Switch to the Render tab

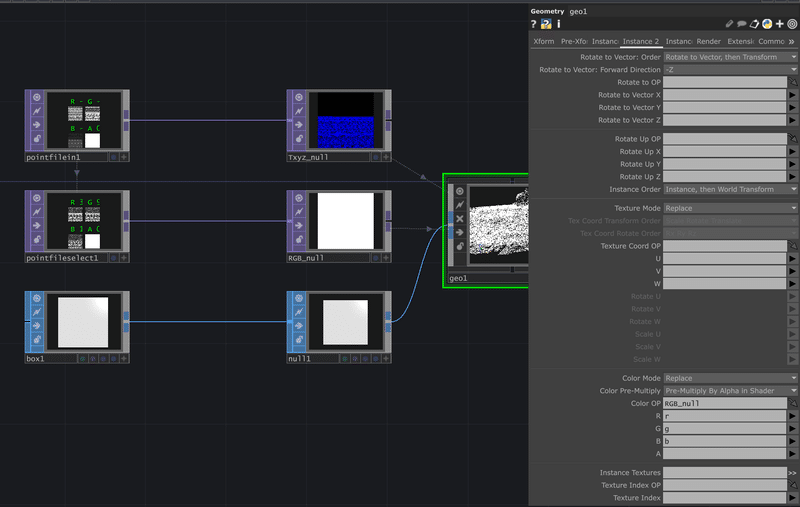click(x=709, y=41)
